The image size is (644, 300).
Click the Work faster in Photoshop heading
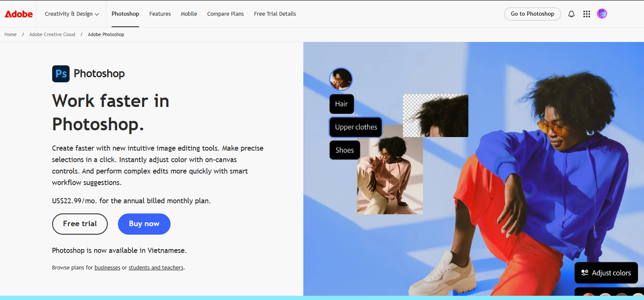pyautogui.click(x=111, y=112)
